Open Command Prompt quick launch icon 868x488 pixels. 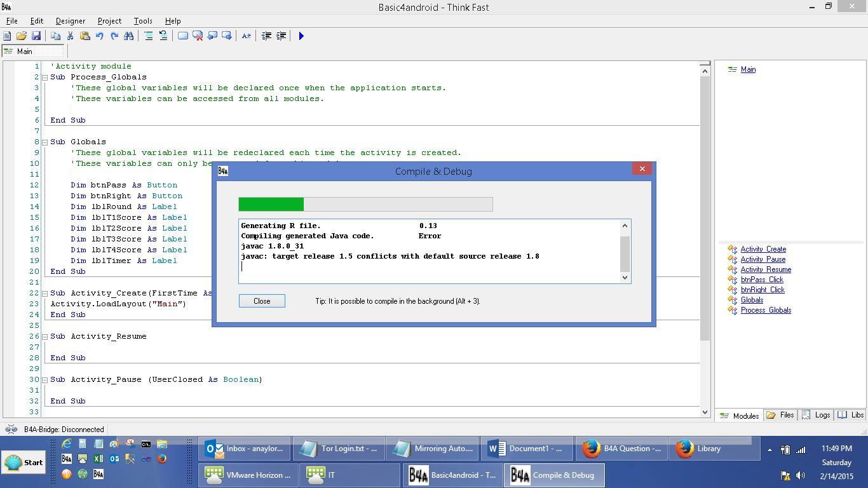[x=146, y=444]
